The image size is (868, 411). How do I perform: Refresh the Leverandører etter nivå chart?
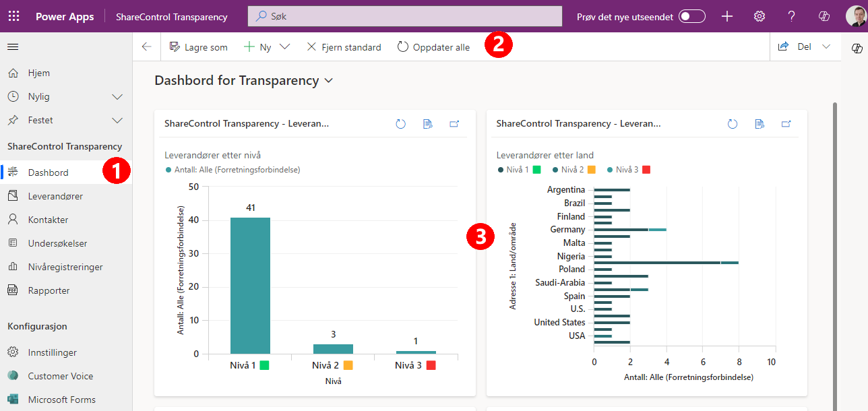coord(400,124)
